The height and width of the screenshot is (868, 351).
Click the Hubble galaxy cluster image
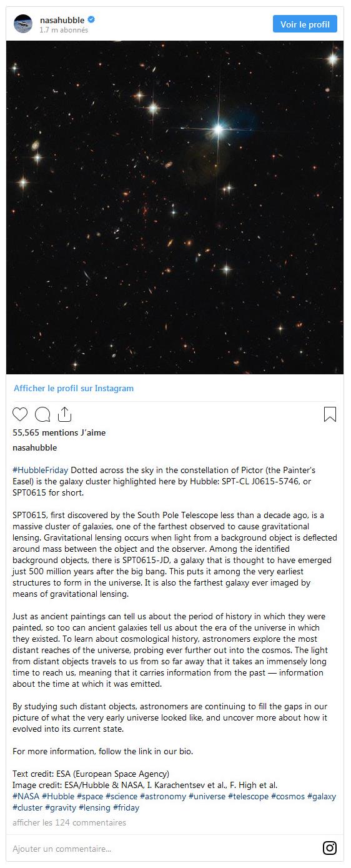coord(175,207)
